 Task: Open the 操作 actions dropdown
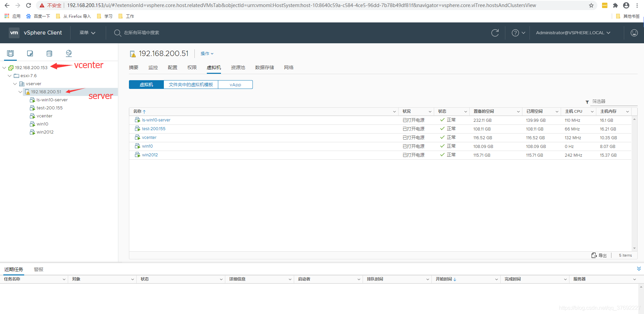click(x=207, y=53)
